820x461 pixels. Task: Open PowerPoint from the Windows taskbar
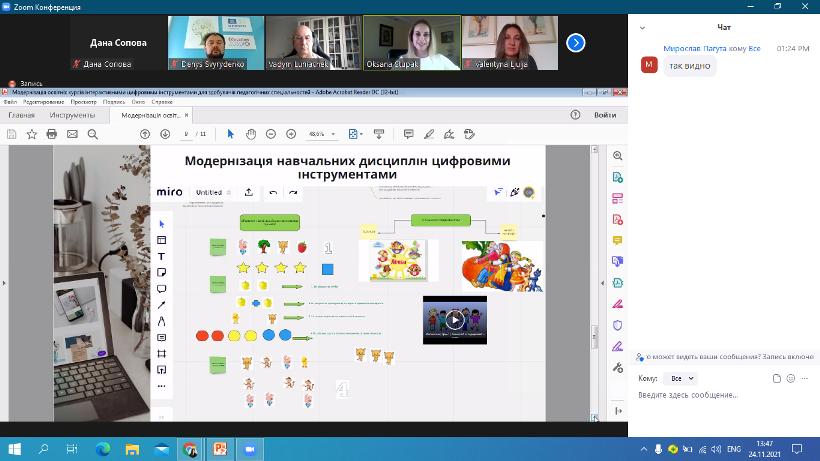(x=220, y=450)
